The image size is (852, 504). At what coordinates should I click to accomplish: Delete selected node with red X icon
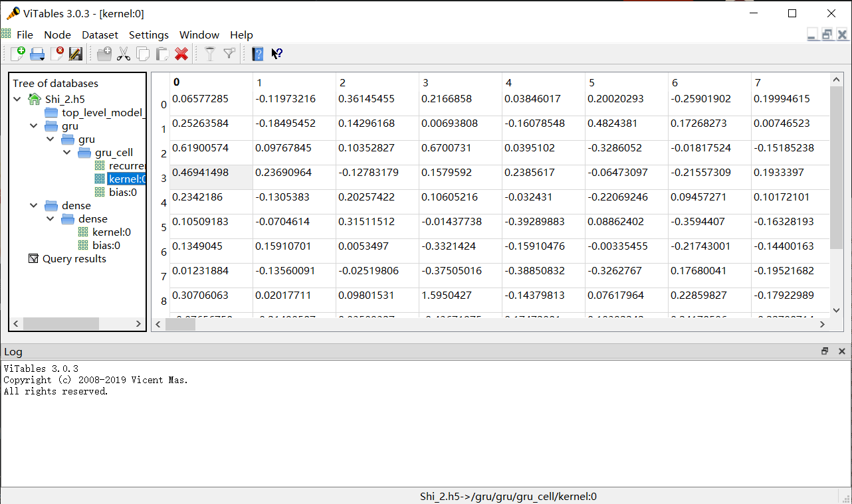click(181, 54)
